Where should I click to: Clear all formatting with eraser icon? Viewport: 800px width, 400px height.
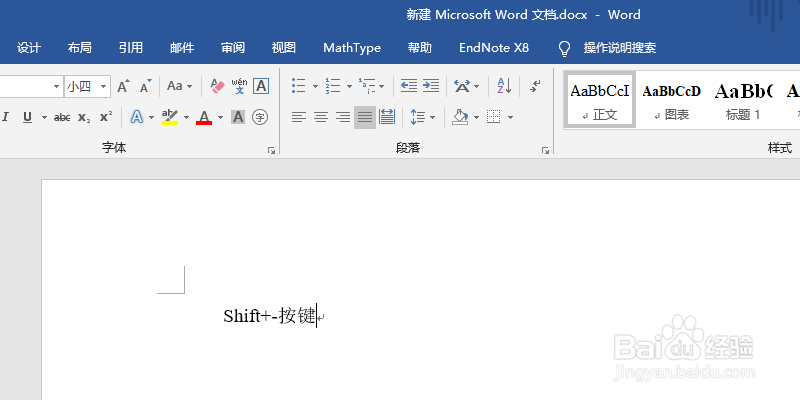pos(217,86)
